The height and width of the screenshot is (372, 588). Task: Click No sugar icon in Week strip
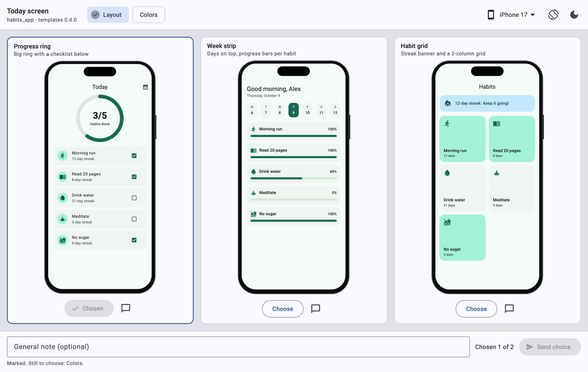click(253, 214)
